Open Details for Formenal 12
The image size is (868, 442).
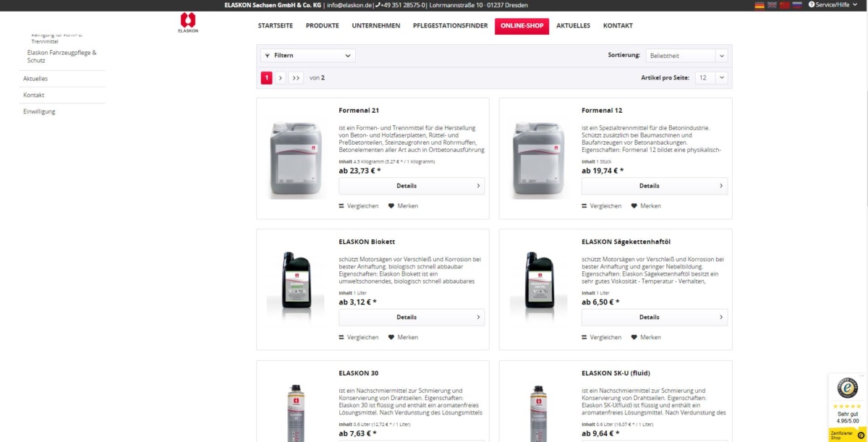[x=655, y=186]
